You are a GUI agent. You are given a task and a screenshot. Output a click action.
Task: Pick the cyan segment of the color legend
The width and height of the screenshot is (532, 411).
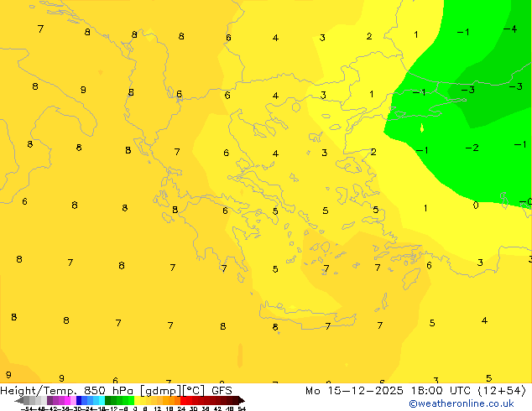click(x=102, y=400)
